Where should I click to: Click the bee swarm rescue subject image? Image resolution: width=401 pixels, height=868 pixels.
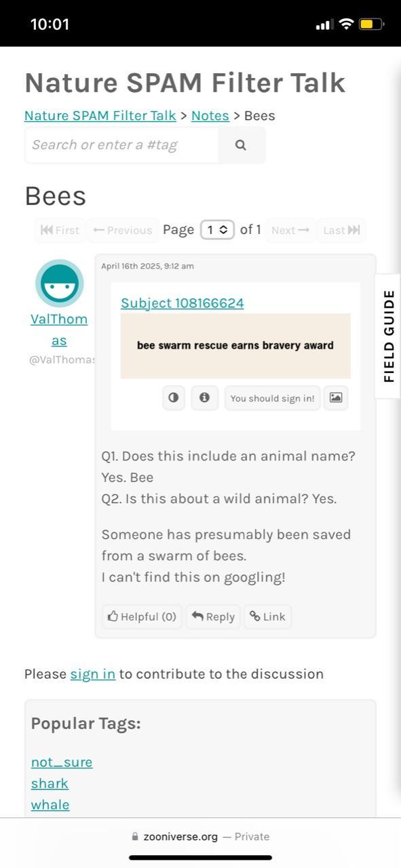coord(235,346)
